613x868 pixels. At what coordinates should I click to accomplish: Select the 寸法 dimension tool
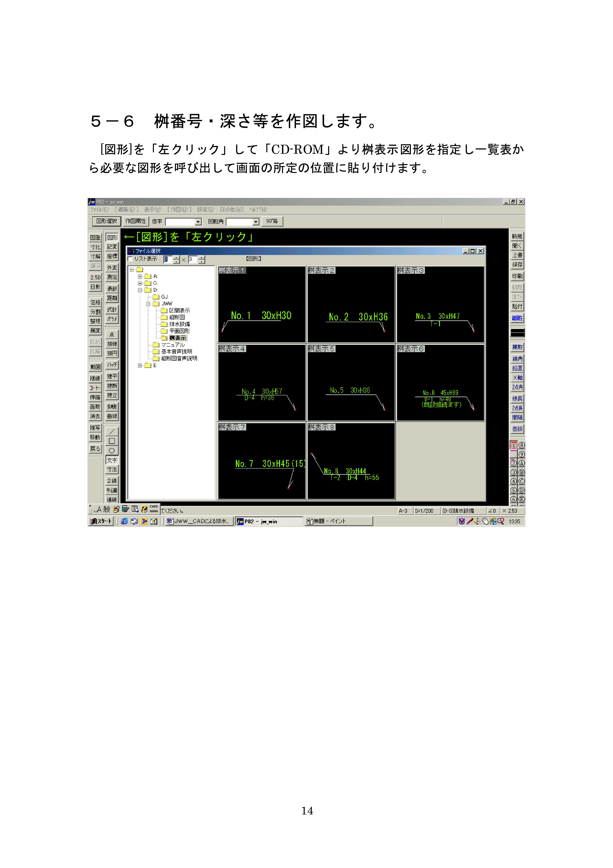(112, 469)
